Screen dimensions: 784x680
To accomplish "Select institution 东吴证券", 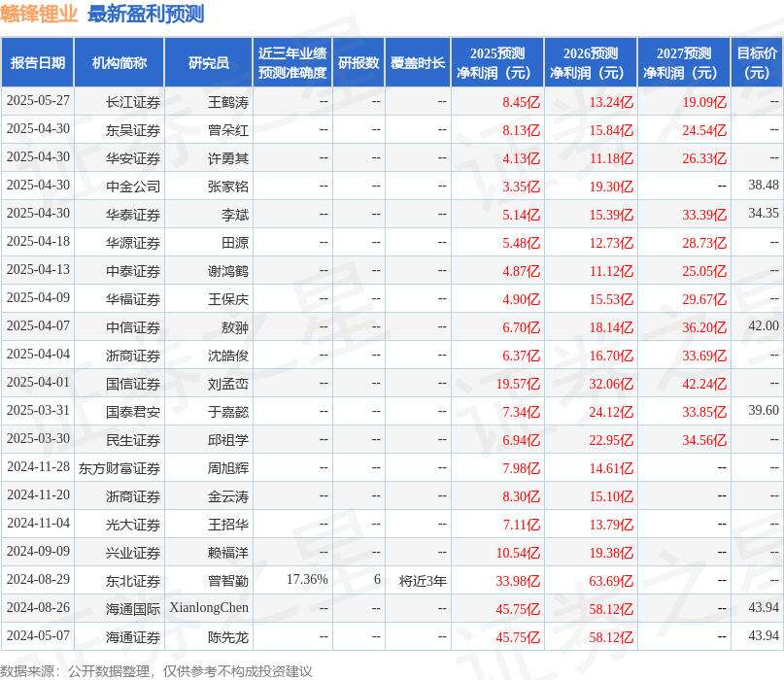I will [133, 130].
